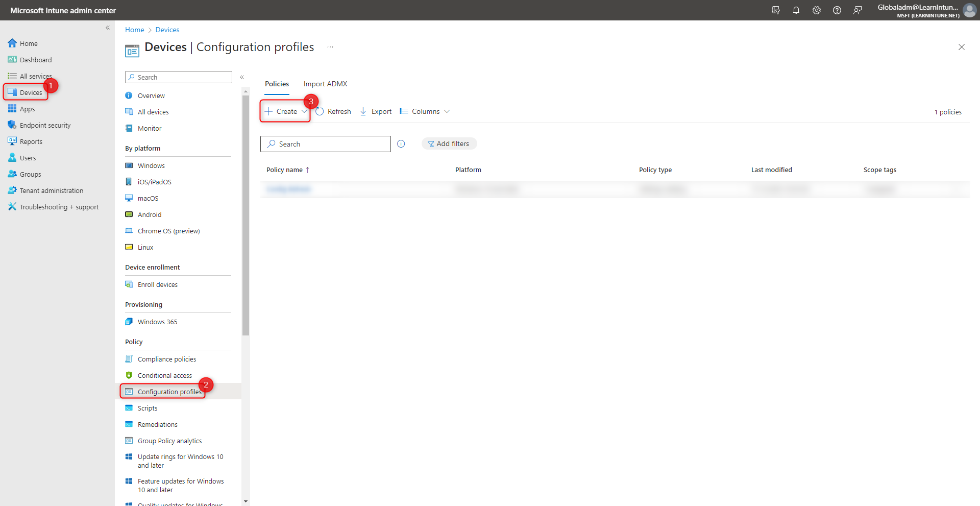Open Compliance policies
Image resolution: width=980 pixels, height=506 pixels.
[166, 359]
